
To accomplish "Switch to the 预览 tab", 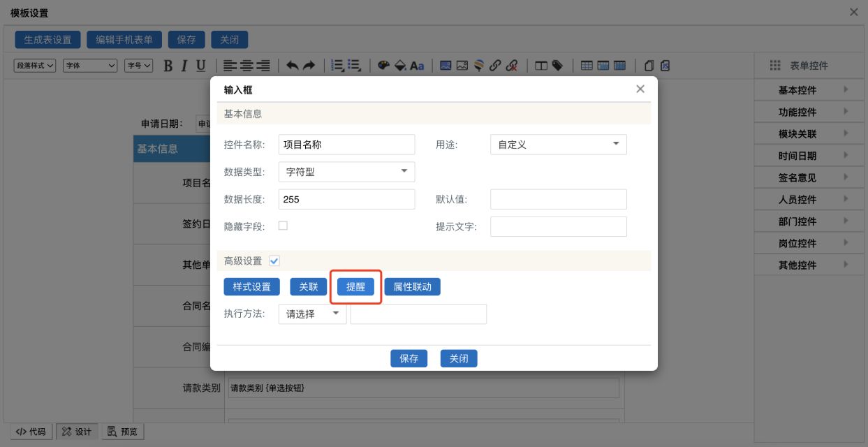I will pos(123,432).
